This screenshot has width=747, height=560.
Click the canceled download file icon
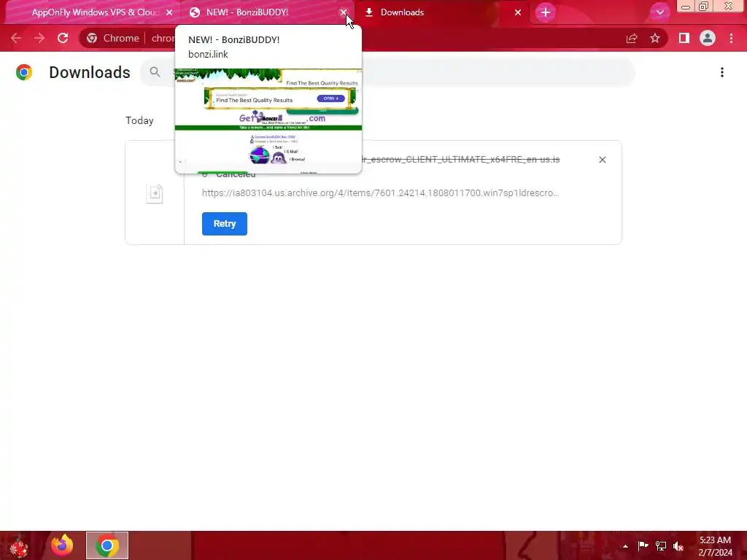(x=155, y=193)
